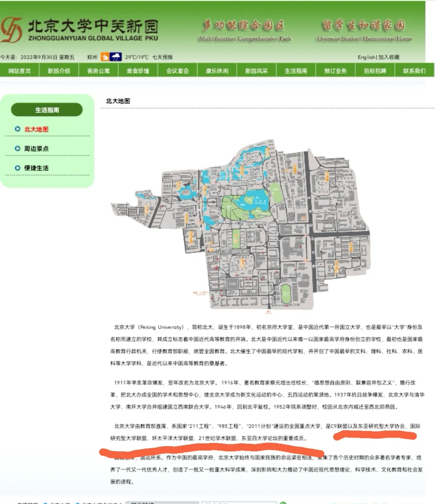Select 北大地图 in the sidebar
The width and height of the screenshot is (435, 504).
[x=36, y=129]
